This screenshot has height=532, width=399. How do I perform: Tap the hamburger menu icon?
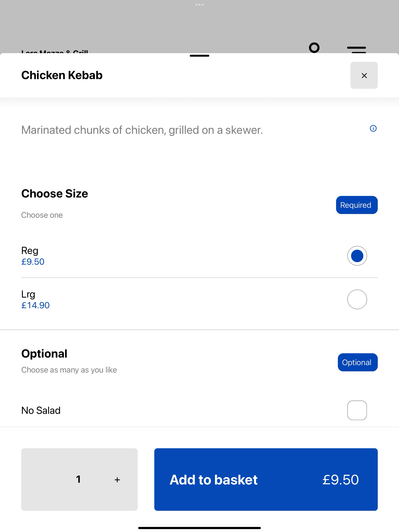click(x=356, y=49)
